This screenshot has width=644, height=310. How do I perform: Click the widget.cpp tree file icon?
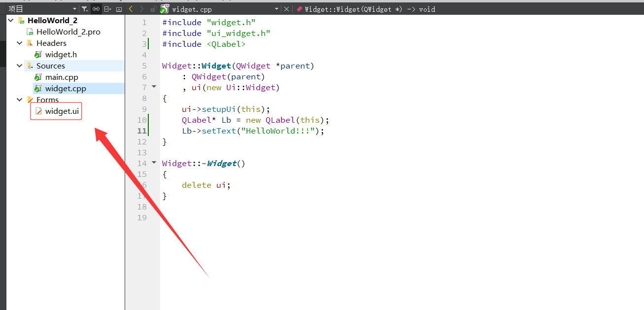click(x=38, y=89)
